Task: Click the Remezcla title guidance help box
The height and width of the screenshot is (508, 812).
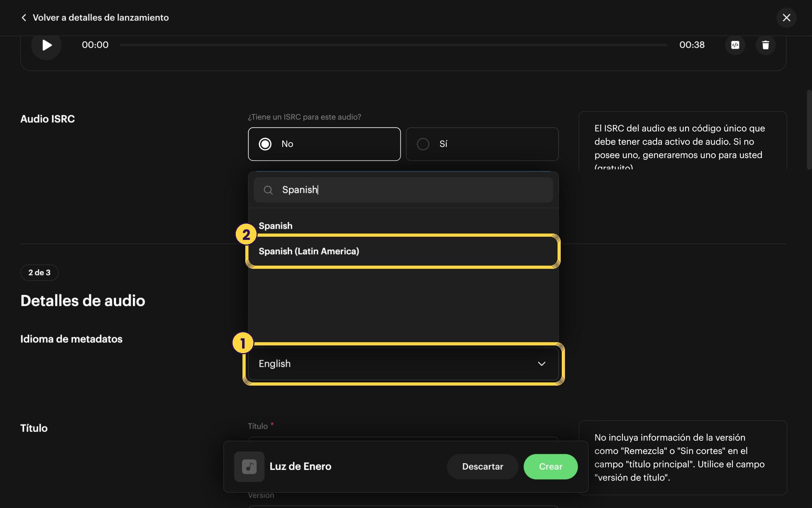Action: [x=683, y=458]
